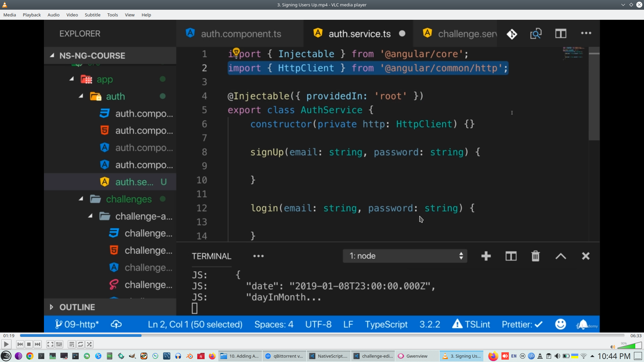Mute audio via the speaker icon

coord(612,347)
